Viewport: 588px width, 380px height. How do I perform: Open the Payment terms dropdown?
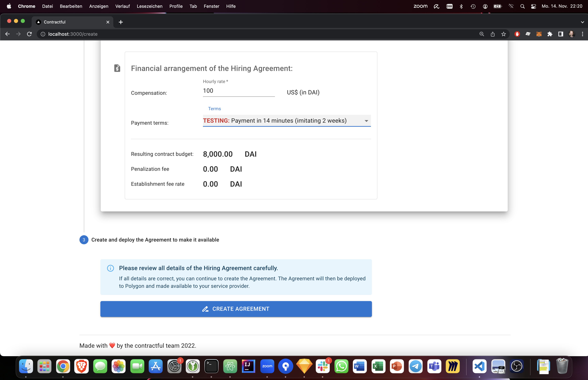click(287, 121)
